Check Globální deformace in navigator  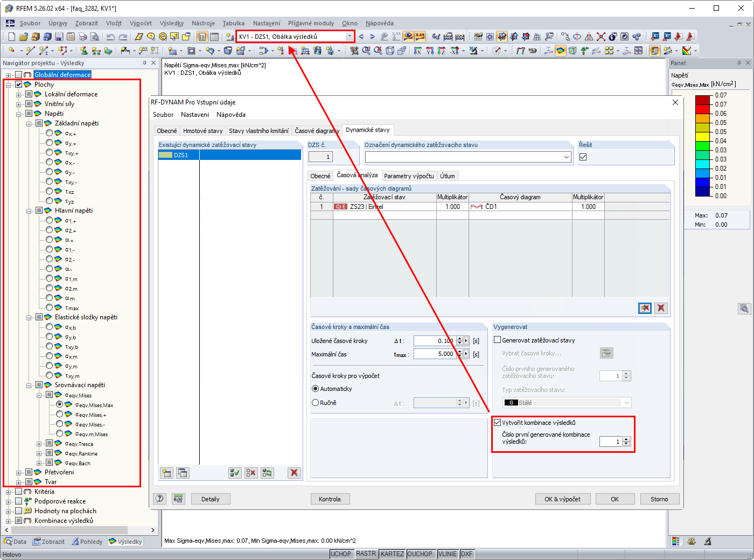(19, 75)
